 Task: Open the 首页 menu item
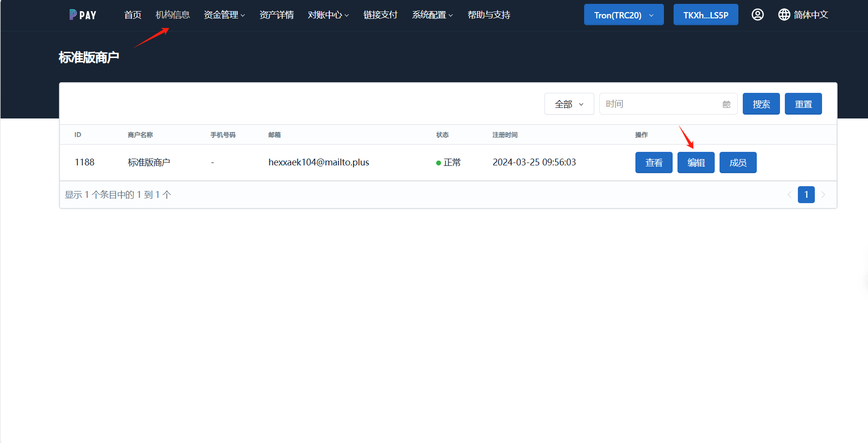pos(132,15)
